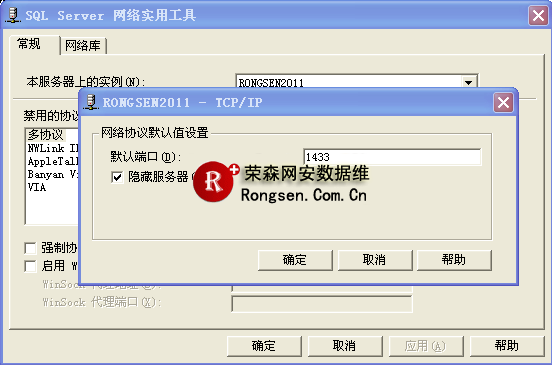Click the SQL Server network utility title icon
Viewport: 552px width, 365px height.
click(x=13, y=15)
